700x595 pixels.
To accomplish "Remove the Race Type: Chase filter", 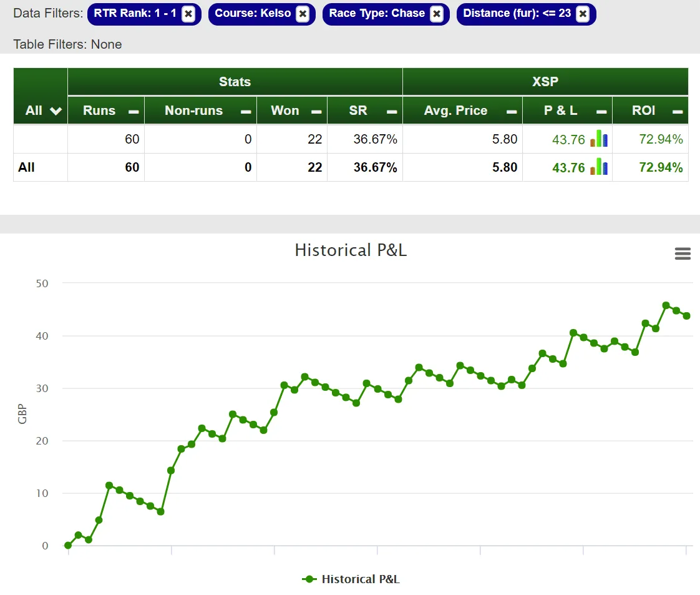I will 437,14.
